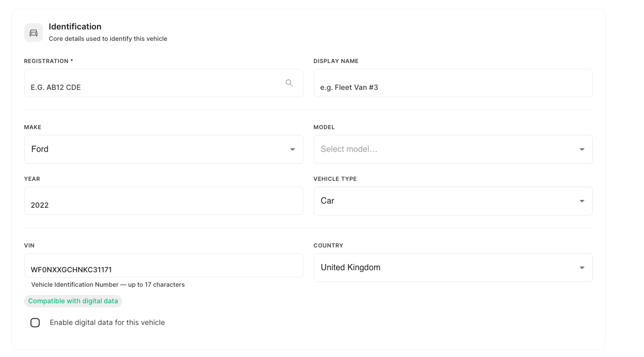644x357 pixels.
Task: Tick the Enable digital data checkbox
Action: click(x=35, y=323)
